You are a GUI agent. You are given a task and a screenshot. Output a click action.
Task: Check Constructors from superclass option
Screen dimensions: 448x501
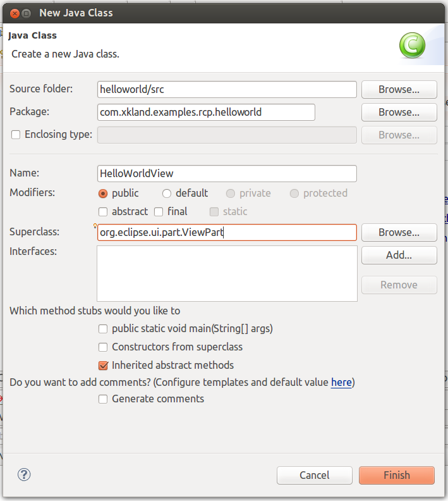pyautogui.click(x=103, y=347)
